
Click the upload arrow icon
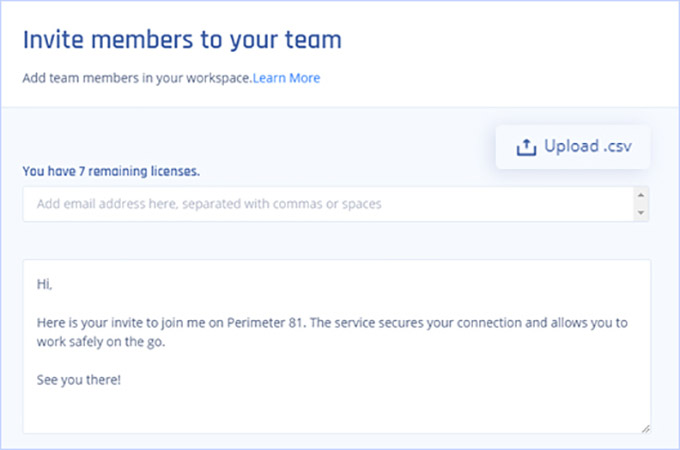[526, 147]
